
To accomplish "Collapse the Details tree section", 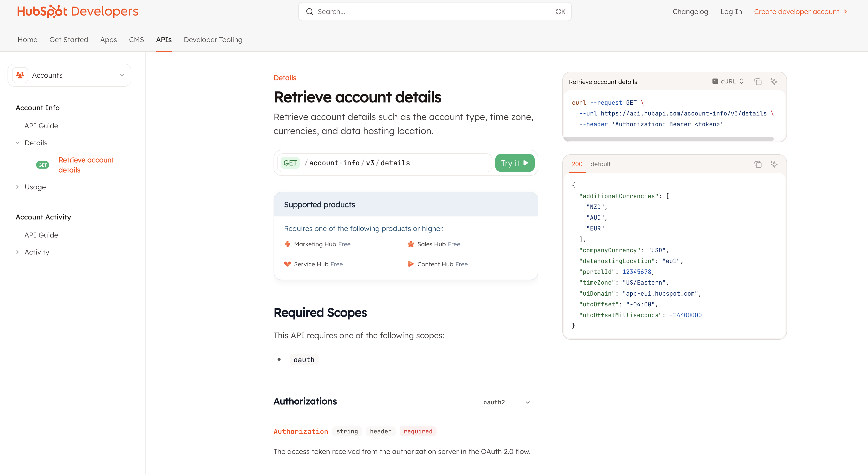I will [18, 143].
